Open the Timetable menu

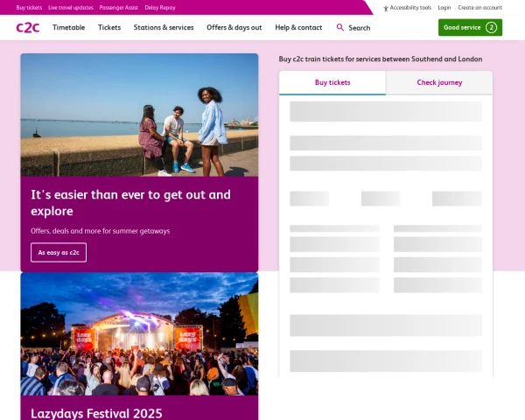click(x=68, y=27)
